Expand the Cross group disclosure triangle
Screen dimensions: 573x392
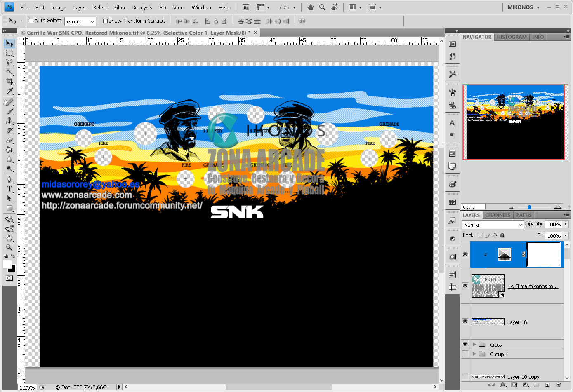(x=475, y=344)
